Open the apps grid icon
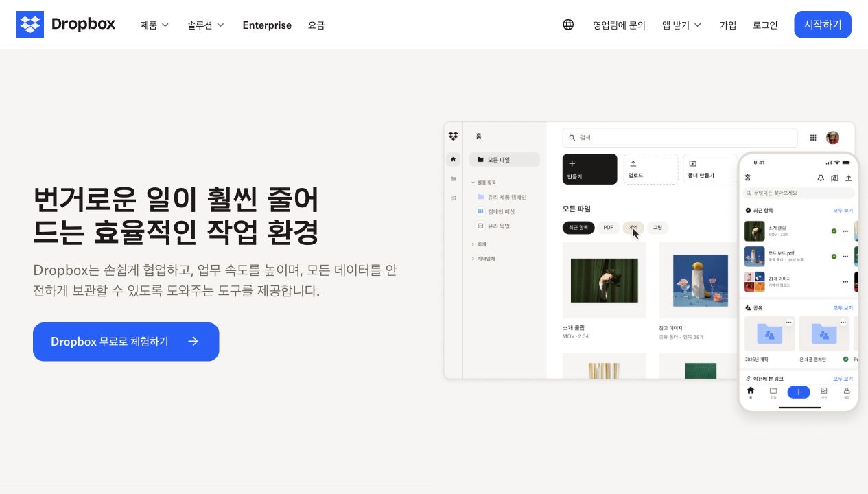The width and height of the screenshot is (868, 494). (813, 137)
